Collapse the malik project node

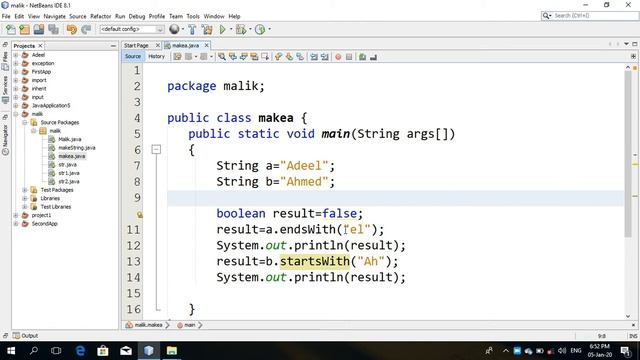click(x=16, y=114)
